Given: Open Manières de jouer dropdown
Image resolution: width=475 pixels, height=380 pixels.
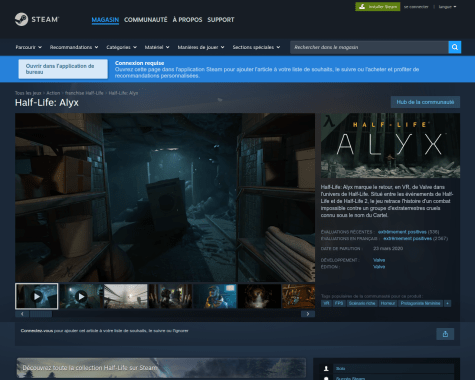Looking at the screenshot, I should coord(201,47).
